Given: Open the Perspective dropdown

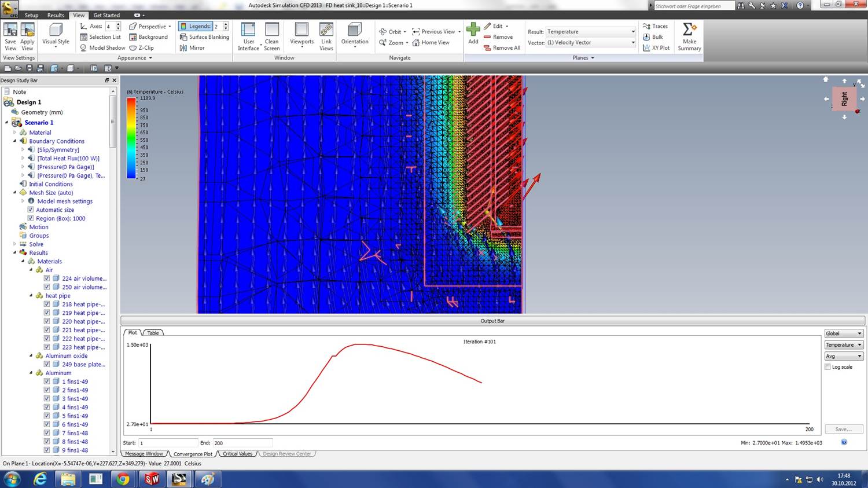Looking at the screenshot, I should click(150, 26).
